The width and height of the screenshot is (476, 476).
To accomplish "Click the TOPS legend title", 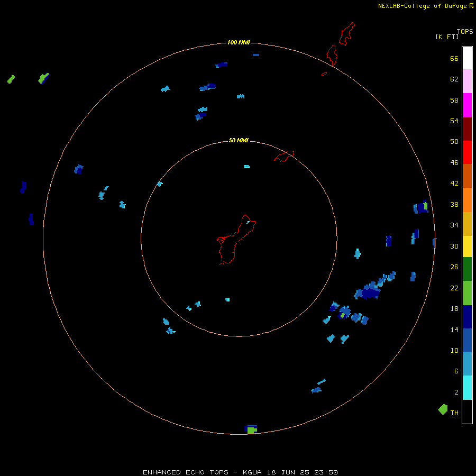I will [465, 31].
